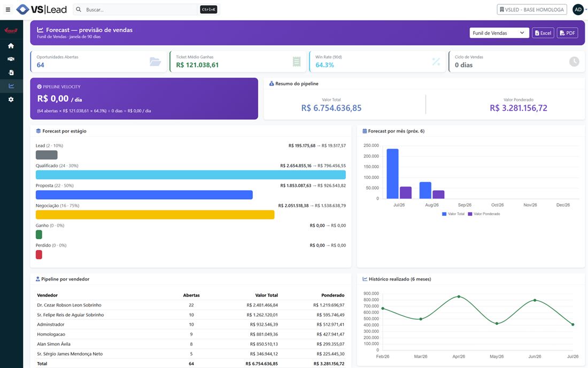
Task: Select the chart forecast icon in sidebar
Action: 11,86
